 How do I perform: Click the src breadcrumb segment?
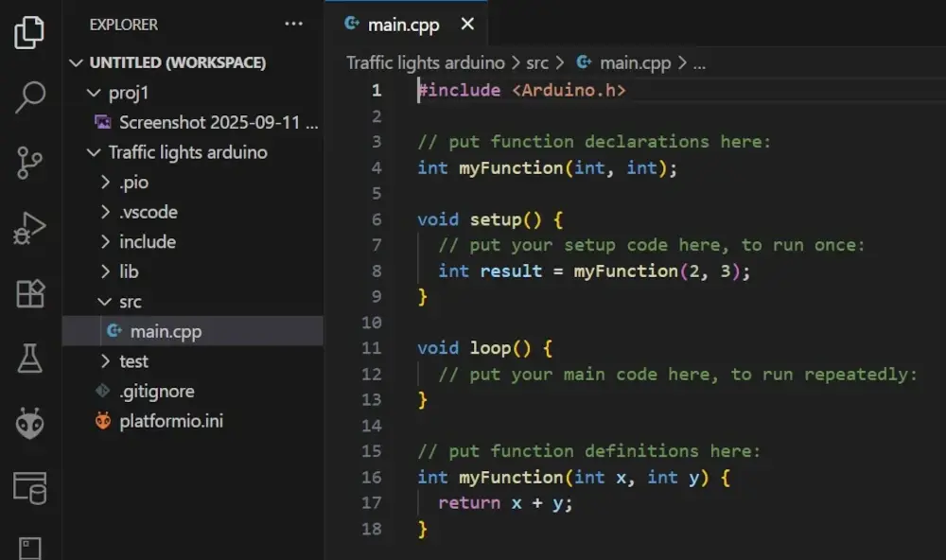[x=537, y=63]
